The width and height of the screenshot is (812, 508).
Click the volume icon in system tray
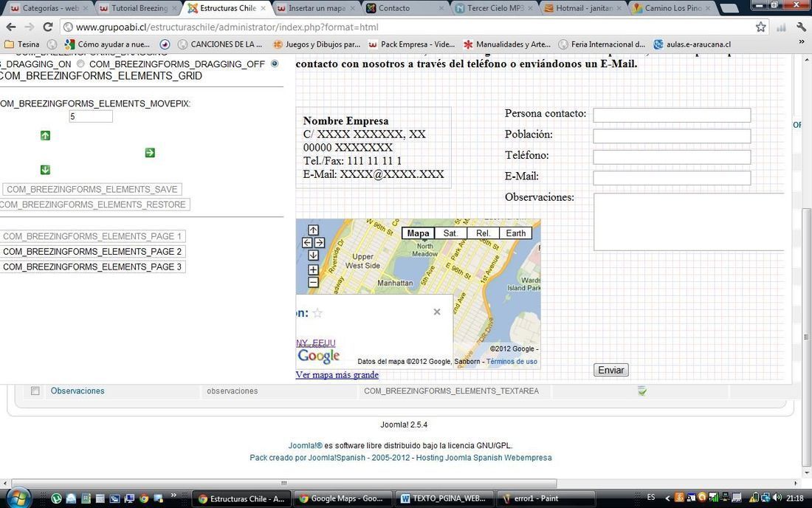777,498
